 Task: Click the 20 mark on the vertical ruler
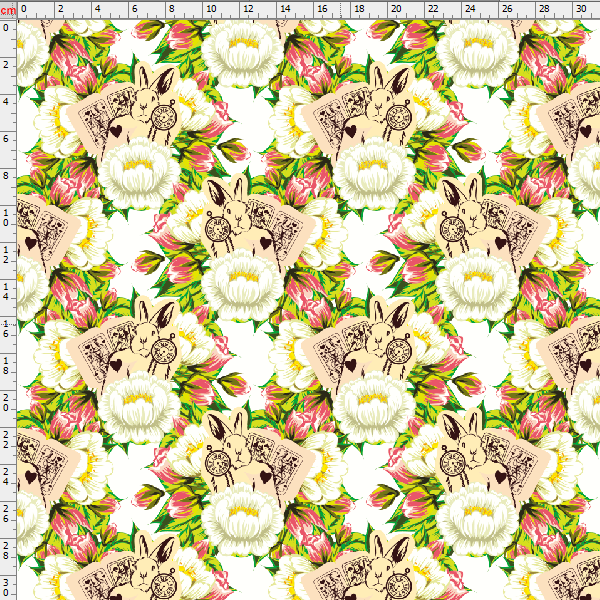6,403
